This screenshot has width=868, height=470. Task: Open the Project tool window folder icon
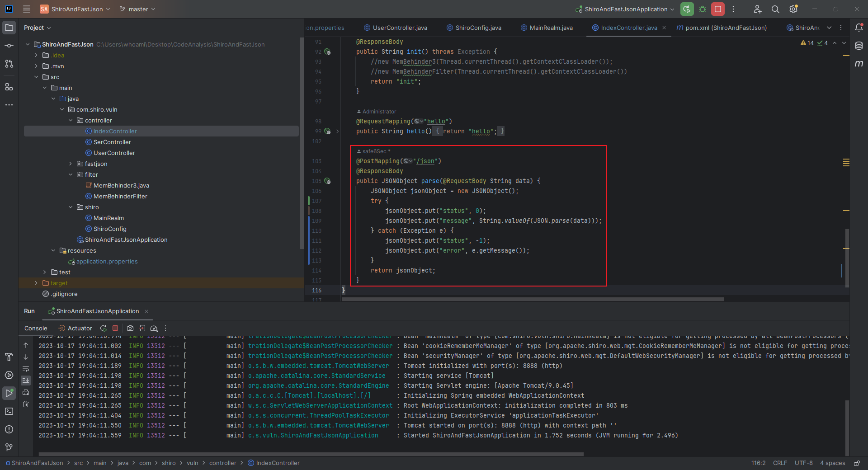tap(9, 28)
